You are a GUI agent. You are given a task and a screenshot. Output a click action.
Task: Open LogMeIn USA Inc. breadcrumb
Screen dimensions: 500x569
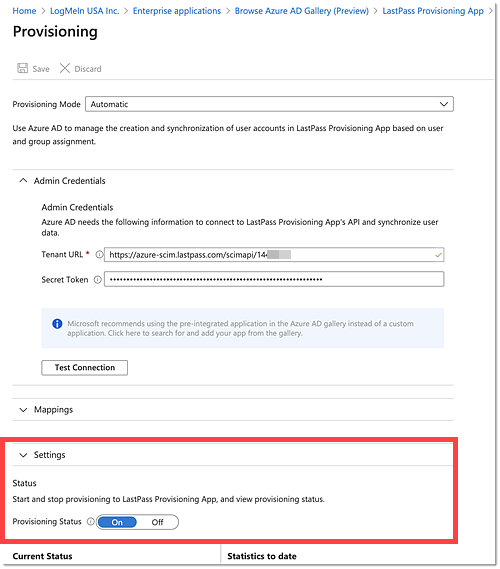[x=85, y=11]
